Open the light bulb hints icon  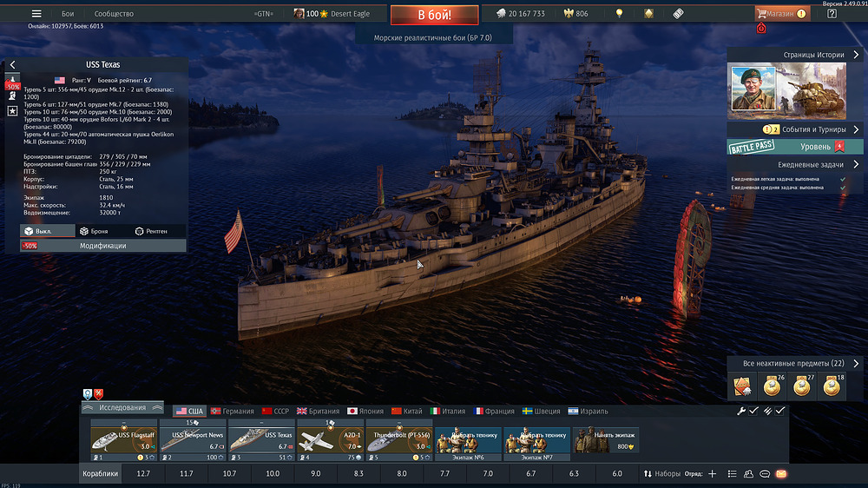[x=619, y=14]
